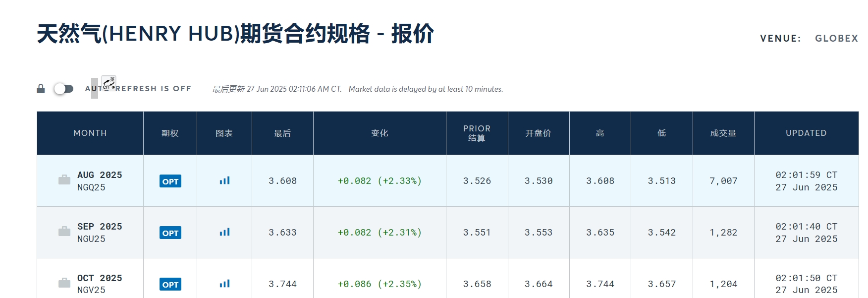Open OPT options for OCT 2025
Image resolution: width=868 pixels, height=298 pixels.
click(170, 284)
